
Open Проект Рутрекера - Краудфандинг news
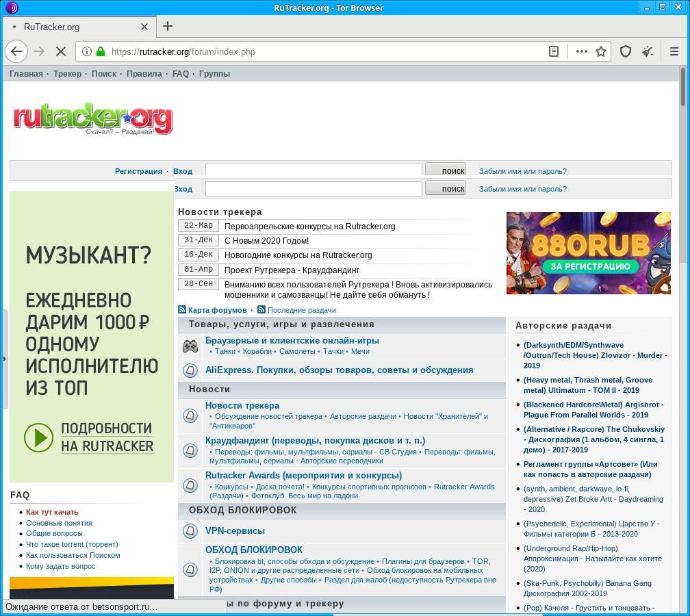[292, 270]
